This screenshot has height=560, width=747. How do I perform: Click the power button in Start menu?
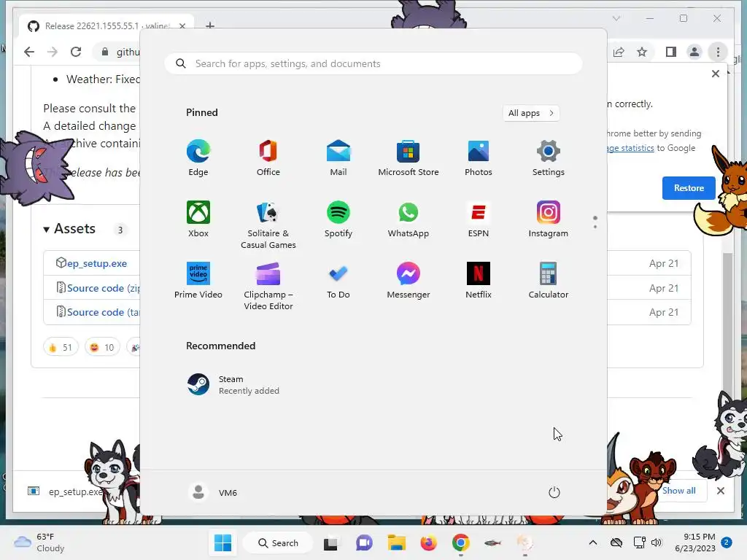[554, 492]
